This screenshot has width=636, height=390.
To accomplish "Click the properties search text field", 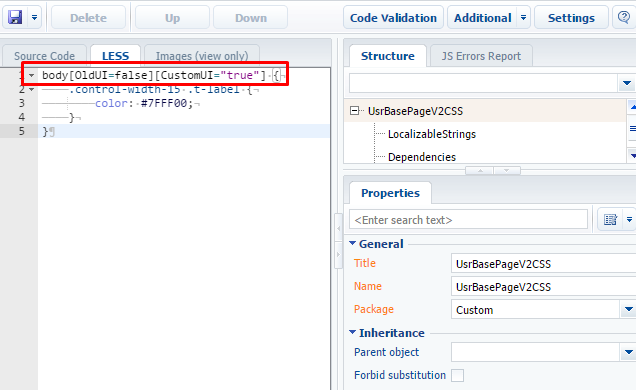I will tap(468, 220).
